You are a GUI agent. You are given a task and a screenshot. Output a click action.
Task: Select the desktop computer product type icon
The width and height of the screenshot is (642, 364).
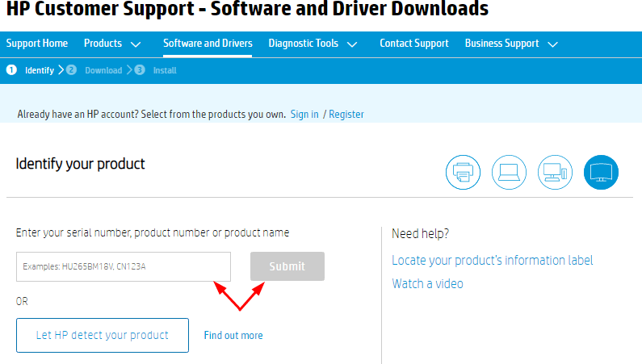point(555,172)
